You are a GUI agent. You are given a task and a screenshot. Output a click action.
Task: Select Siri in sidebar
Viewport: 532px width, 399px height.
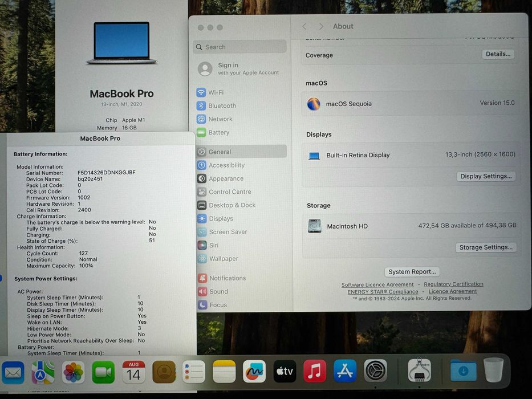tap(241, 245)
